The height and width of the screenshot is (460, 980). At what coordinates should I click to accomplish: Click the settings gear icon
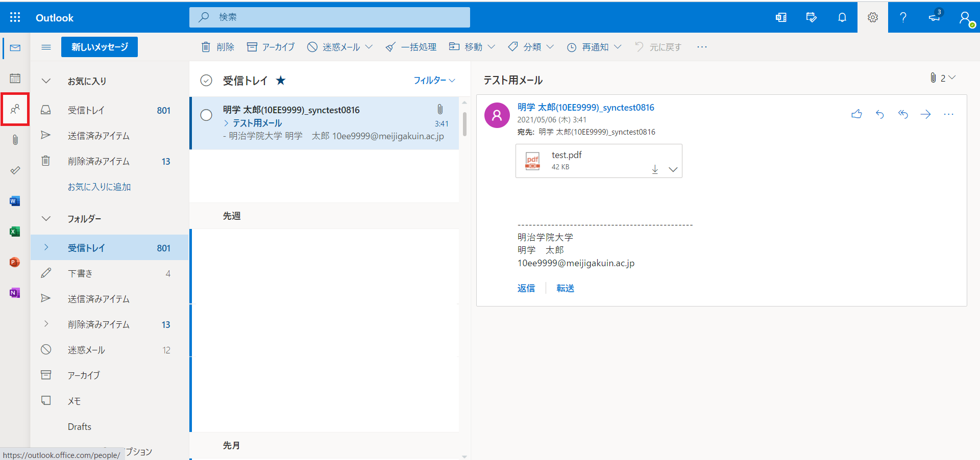(x=872, y=17)
